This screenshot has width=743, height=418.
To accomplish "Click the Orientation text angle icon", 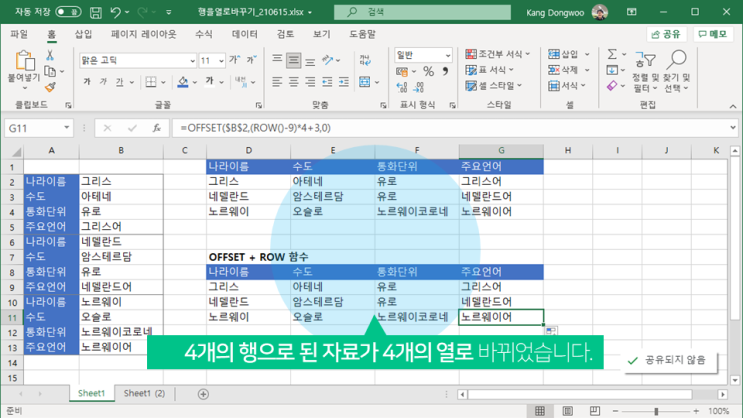I will point(327,60).
